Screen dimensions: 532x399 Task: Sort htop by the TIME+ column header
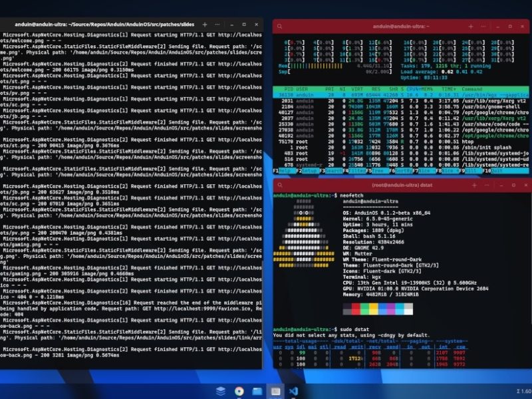(450, 89)
